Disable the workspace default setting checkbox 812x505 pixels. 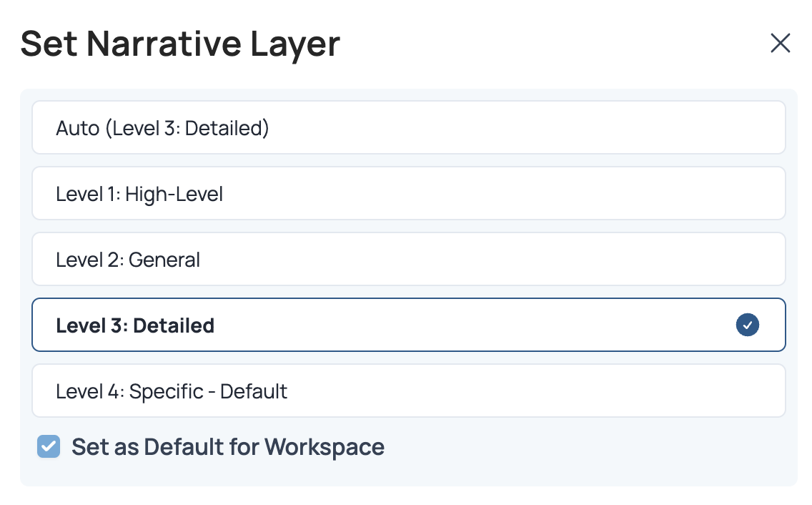49,447
